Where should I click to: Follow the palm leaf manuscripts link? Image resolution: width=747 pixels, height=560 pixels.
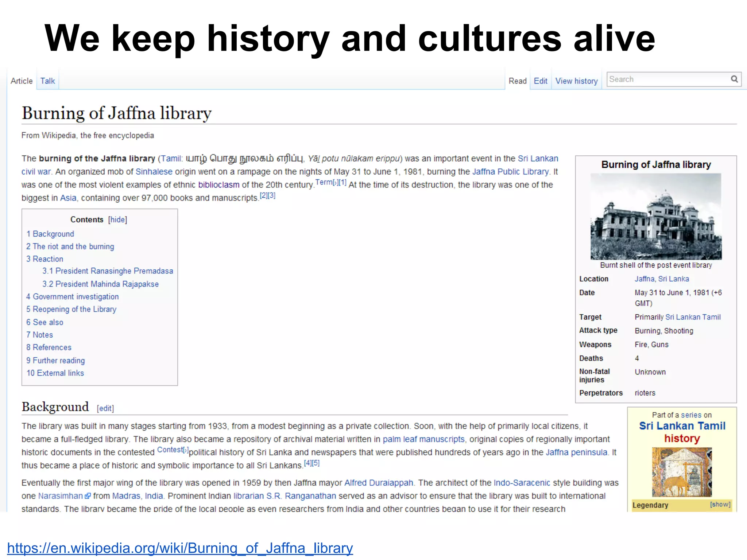click(423, 439)
